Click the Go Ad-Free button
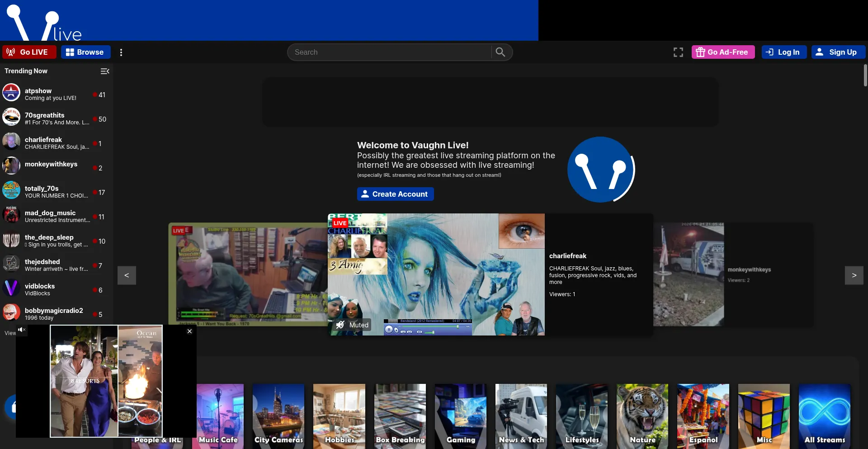 723,52
